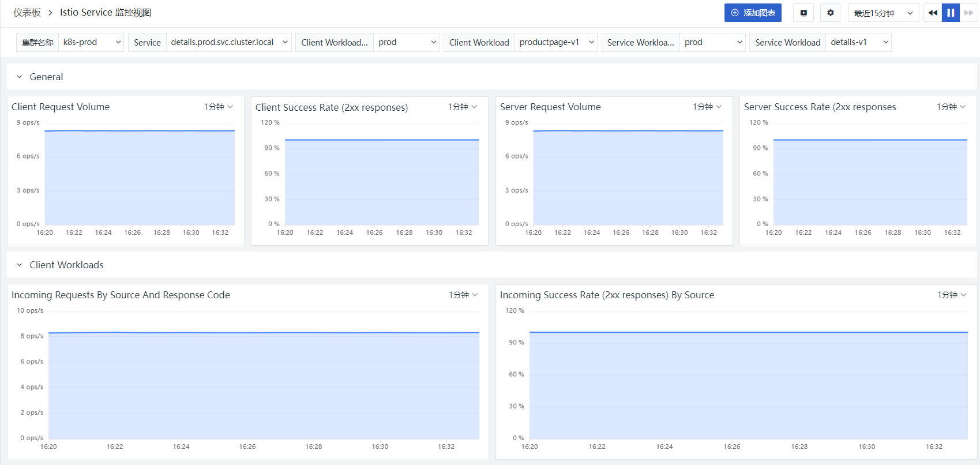Collapse the Client Workloads section
The height and width of the screenshot is (465, 980).
click(19, 265)
